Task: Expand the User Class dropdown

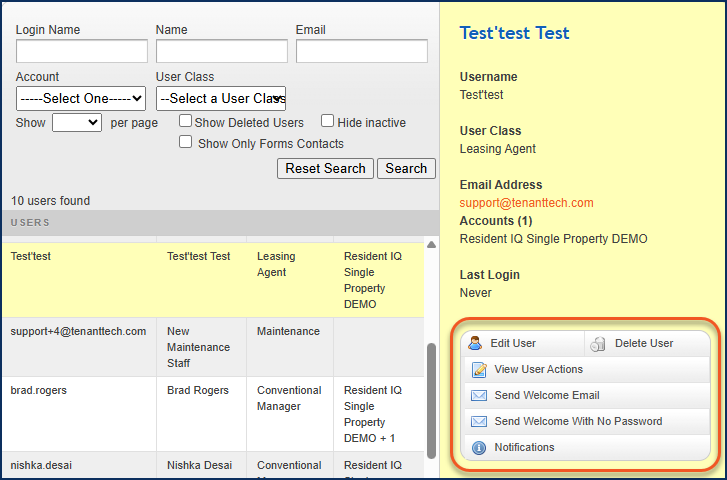Action: 221,98
